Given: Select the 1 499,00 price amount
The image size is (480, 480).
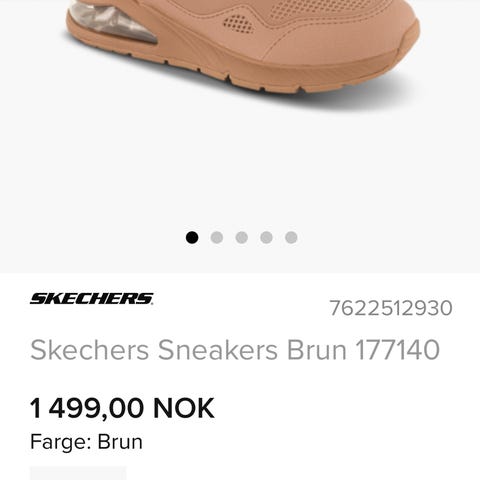Looking at the screenshot, I should point(87,408).
